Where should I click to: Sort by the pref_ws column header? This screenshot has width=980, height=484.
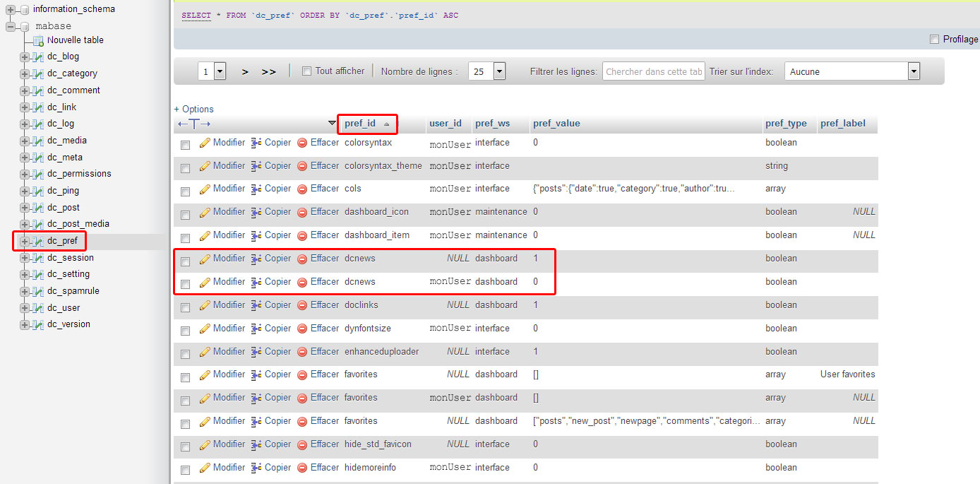pos(493,123)
